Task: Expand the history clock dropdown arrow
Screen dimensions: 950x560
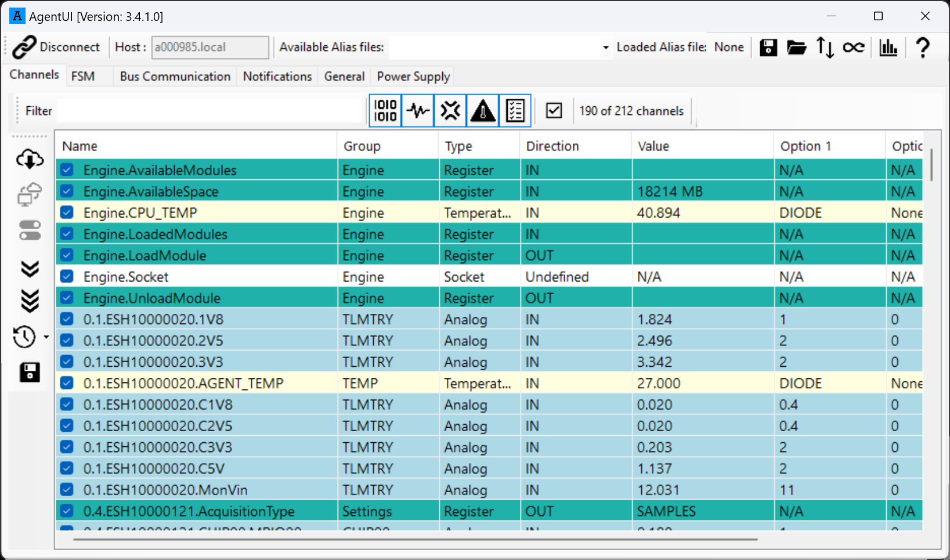Action: [46, 337]
